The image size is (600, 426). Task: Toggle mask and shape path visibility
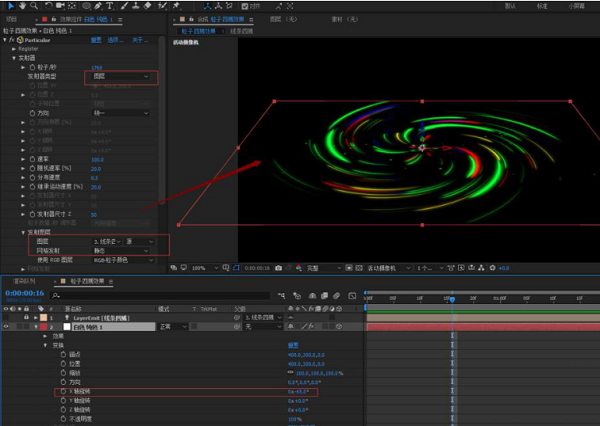pos(236,268)
